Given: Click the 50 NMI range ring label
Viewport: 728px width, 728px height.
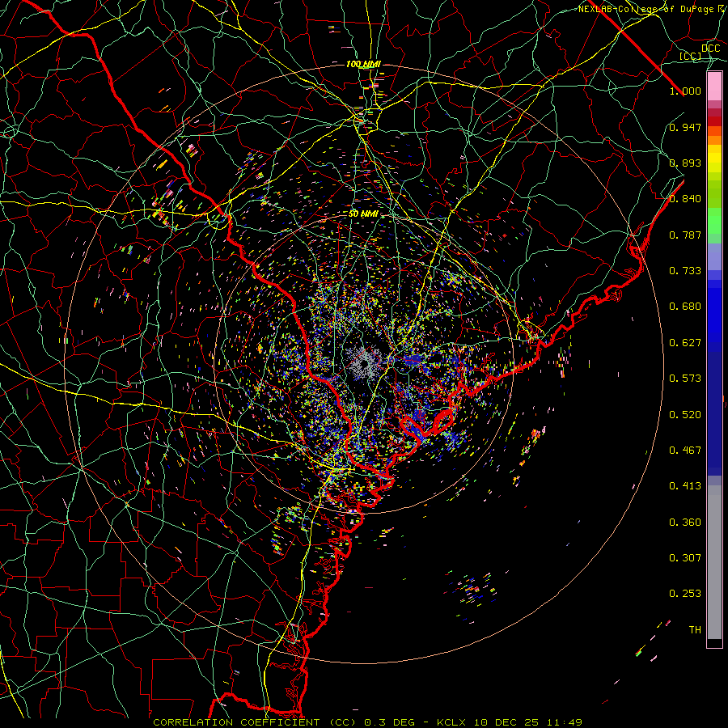Looking at the screenshot, I should pos(363,214).
